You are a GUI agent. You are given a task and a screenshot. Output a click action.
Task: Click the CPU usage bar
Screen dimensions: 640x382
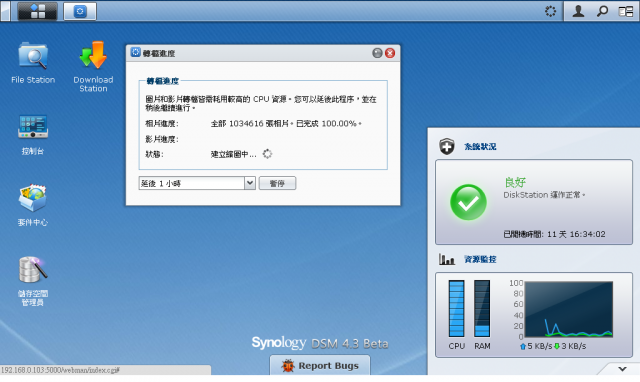(456, 309)
